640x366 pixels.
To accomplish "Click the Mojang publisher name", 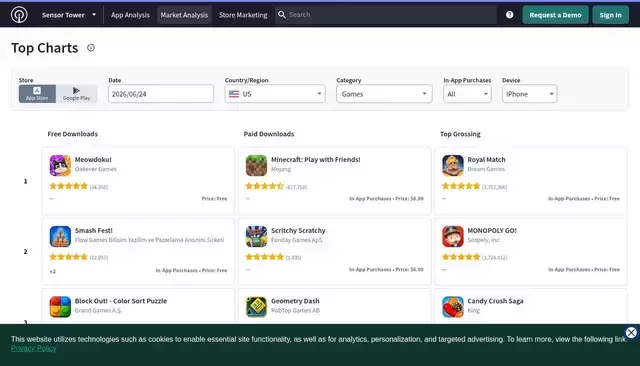I will 281,169.
